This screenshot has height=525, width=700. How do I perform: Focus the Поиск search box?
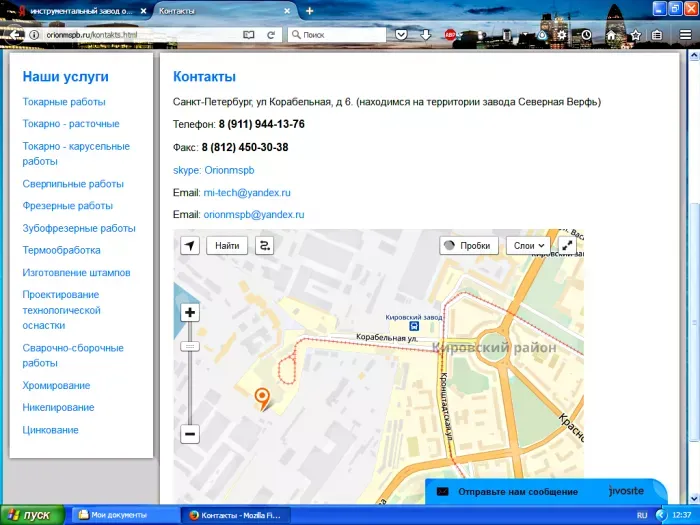(x=337, y=35)
